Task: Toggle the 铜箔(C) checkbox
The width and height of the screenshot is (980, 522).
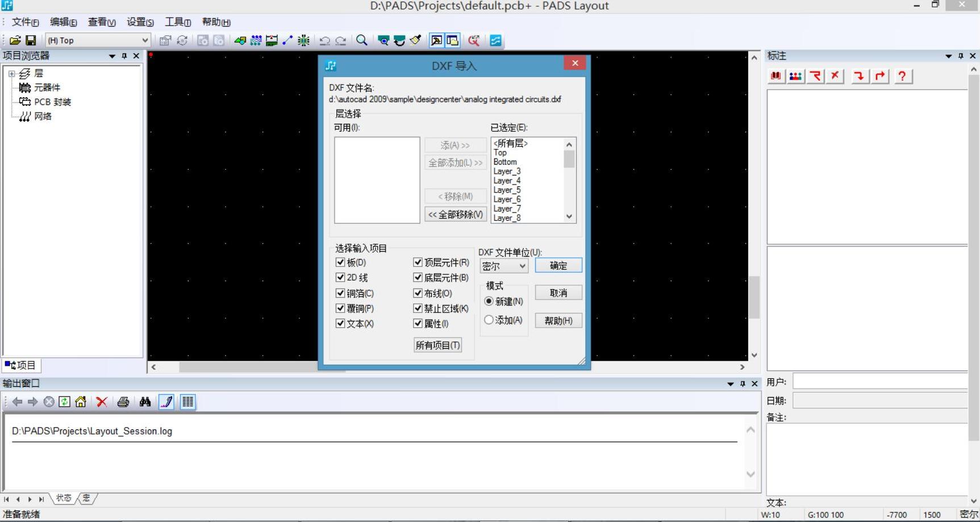Action: pyautogui.click(x=340, y=293)
